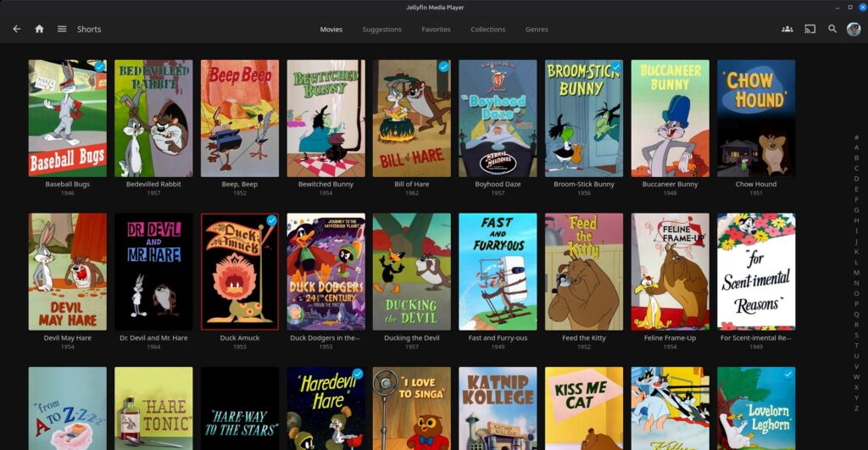Click the Cast to device icon
This screenshot has height=450, width=868.
click(810, 30)
